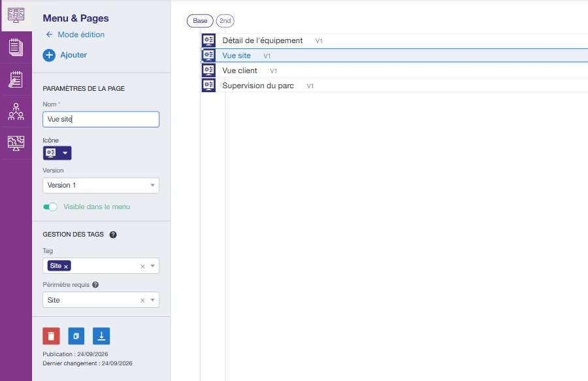Switch to the 2nd tab
This screenshot has width=588, height=381.
[x=225, y=21]
